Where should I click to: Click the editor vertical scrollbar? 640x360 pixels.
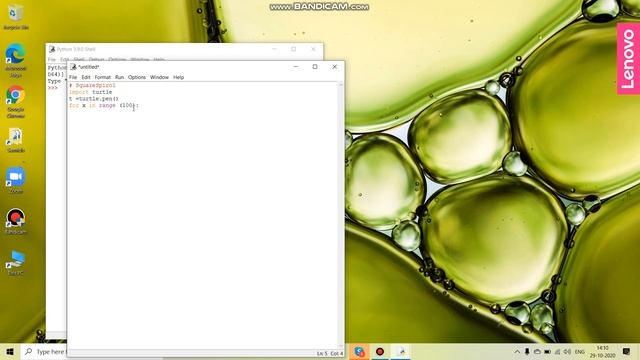click(x=341, y=215)
